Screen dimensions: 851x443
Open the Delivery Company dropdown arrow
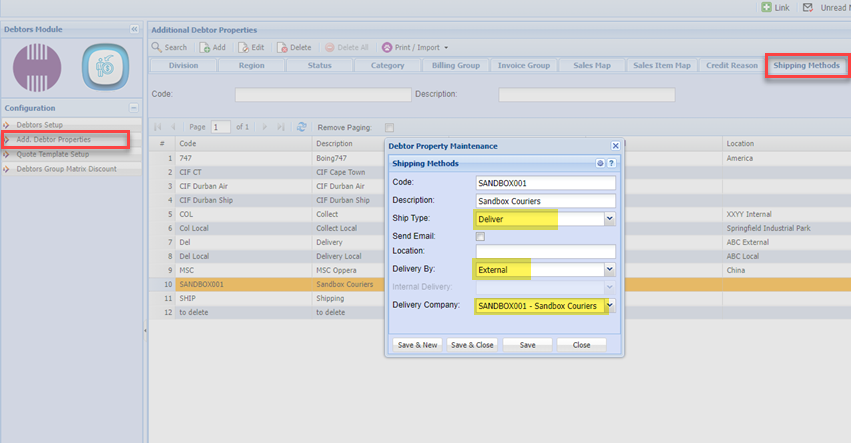coord(609,305)
